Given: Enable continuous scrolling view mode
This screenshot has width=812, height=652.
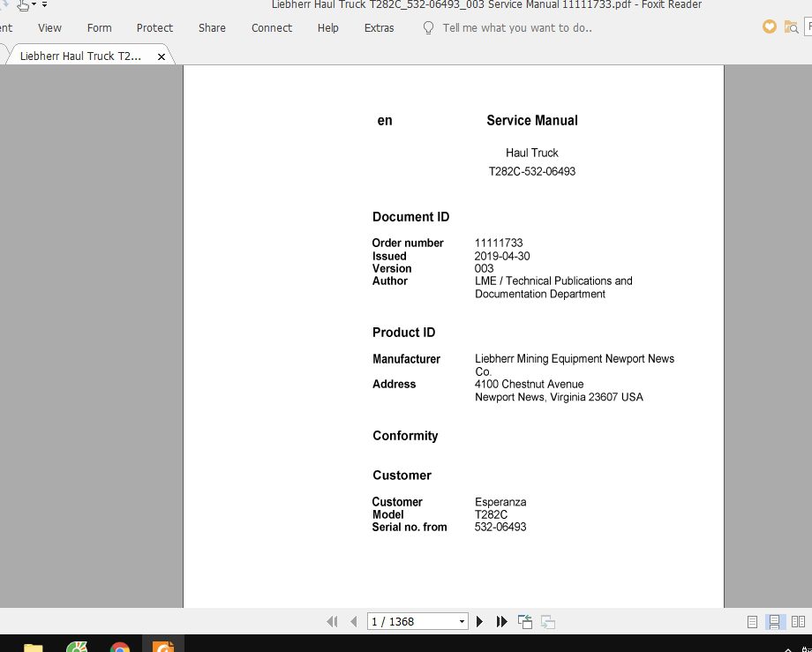Looking at the screenshot, I should coord(774,621).
